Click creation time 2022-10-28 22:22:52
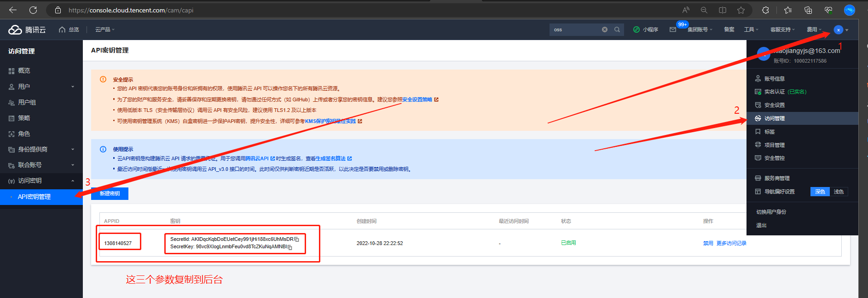This screenshot has width=868, height=298. pos(380,243)
